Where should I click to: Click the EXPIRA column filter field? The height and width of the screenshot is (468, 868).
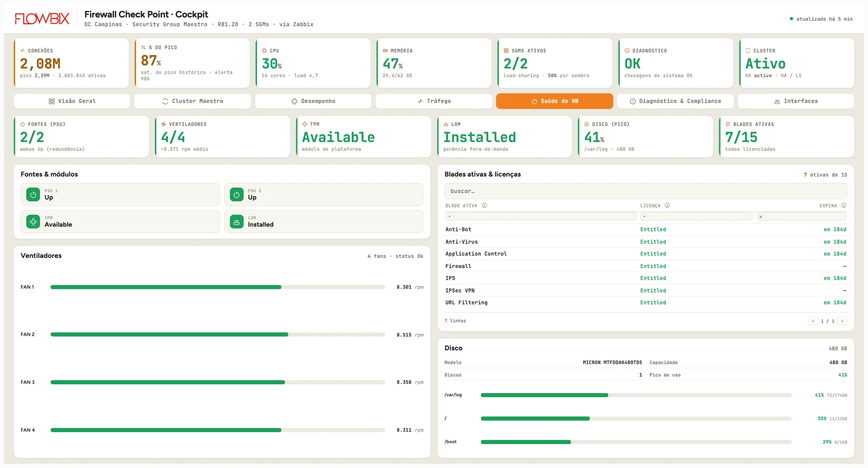point(802,216)
